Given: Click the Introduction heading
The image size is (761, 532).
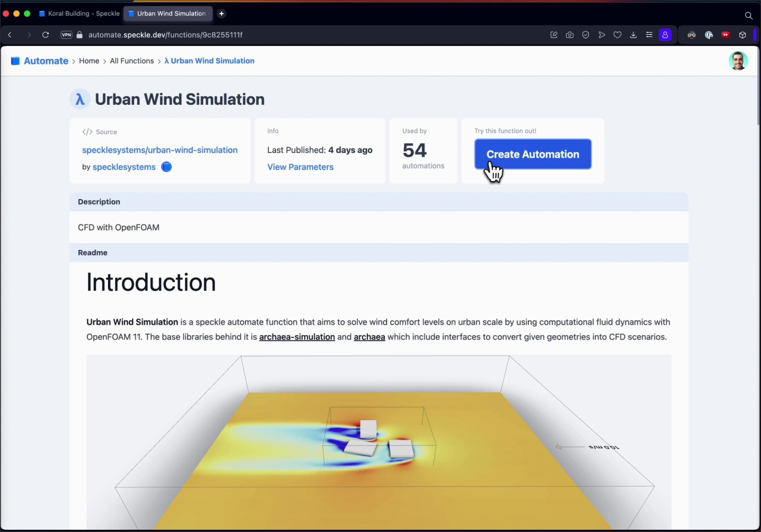Looking at the screenshot, I should click(x=151, y=282).
